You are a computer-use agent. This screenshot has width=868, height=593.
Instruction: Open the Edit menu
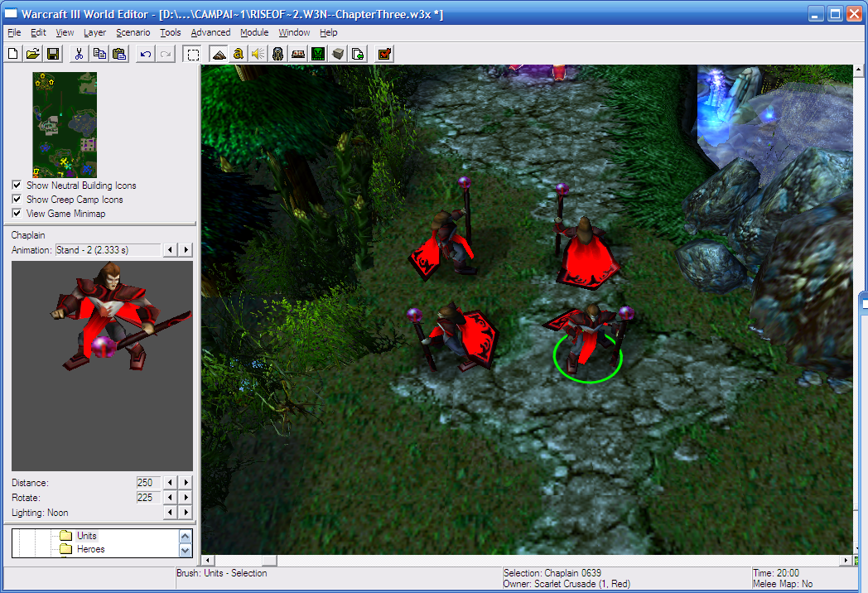38,32
